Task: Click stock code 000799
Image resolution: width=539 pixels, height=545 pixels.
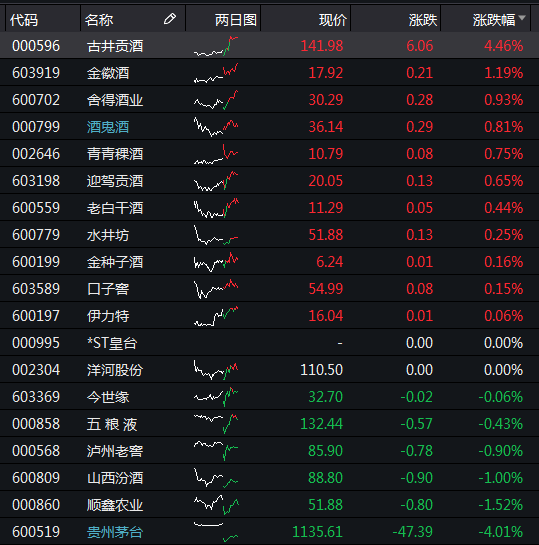Action: coord(36,127)
